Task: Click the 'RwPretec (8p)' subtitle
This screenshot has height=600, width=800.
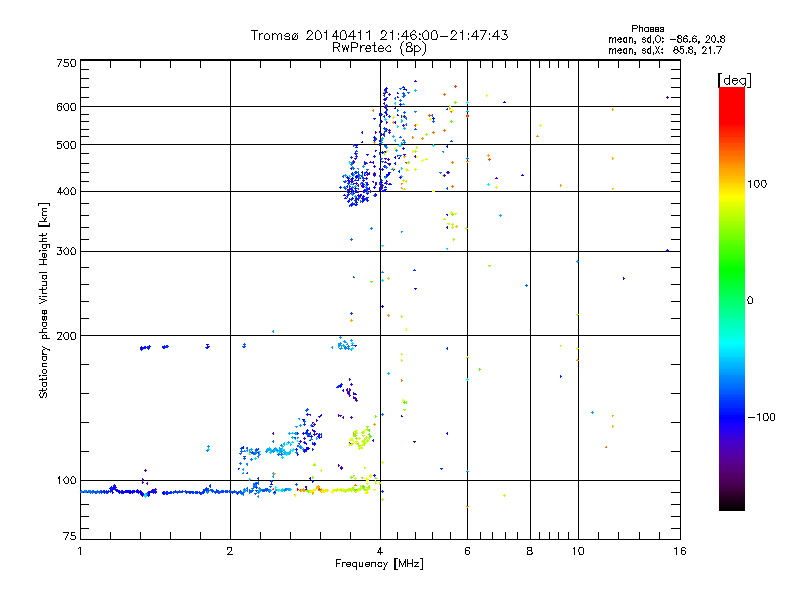Action: coord(379,48)
